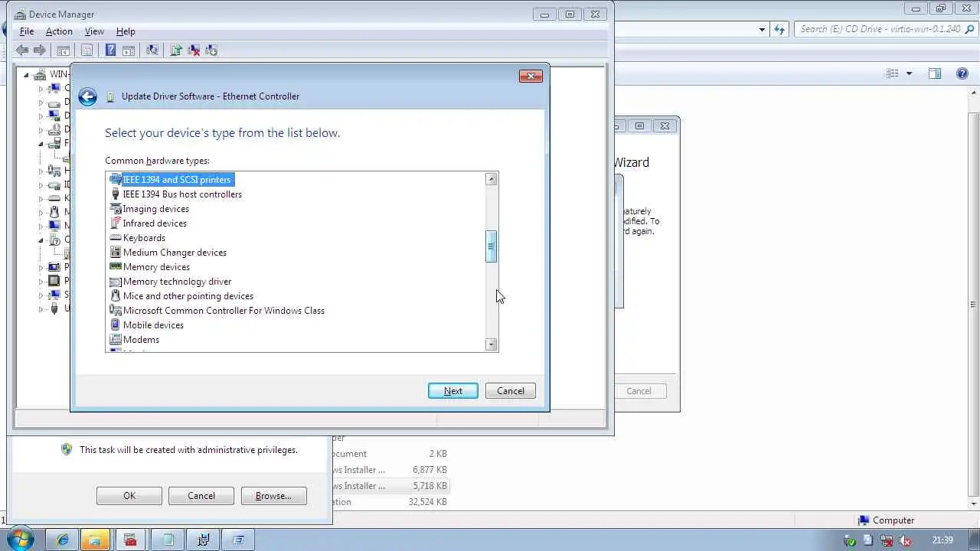Click the '6,877 KB' file size cell

[x=430, y=470]
